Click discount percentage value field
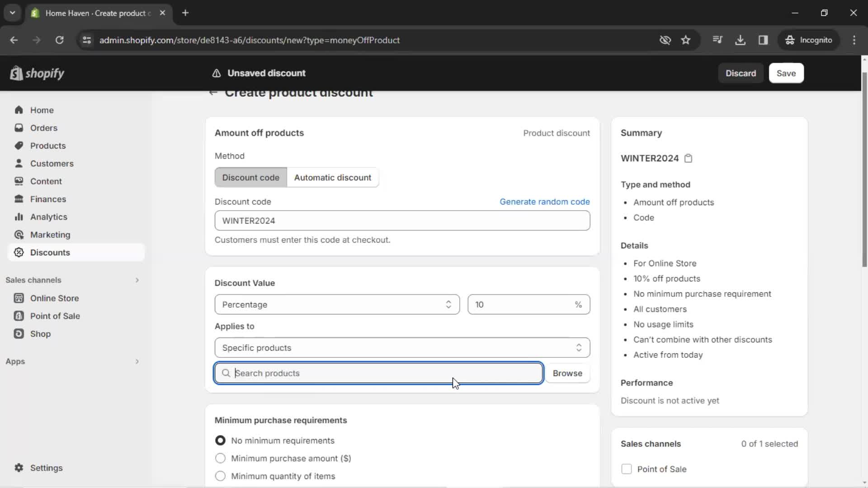Image resolution: width=868 pixels, height=488 pixels. click(528, 305)
